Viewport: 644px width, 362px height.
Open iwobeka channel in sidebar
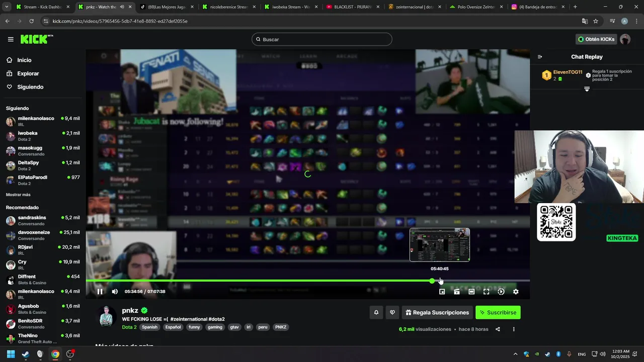pos(43,136)
